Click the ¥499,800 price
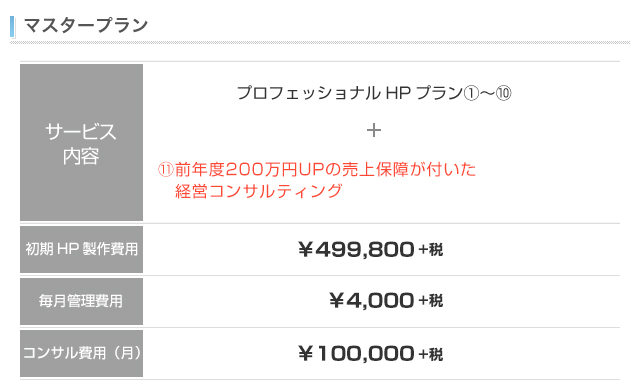The width and height of the screenshot is (640, 390). tap(356, 249)
